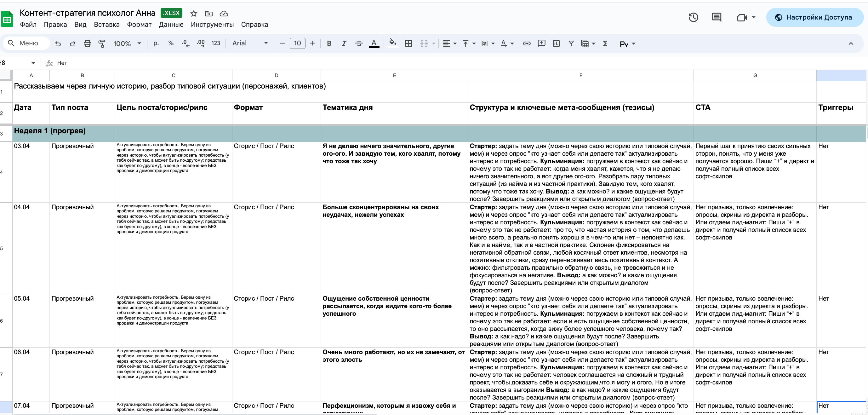Select the Тематика дня header cell
The width and height of the screenshot is (868, 415).
point(394,113)
